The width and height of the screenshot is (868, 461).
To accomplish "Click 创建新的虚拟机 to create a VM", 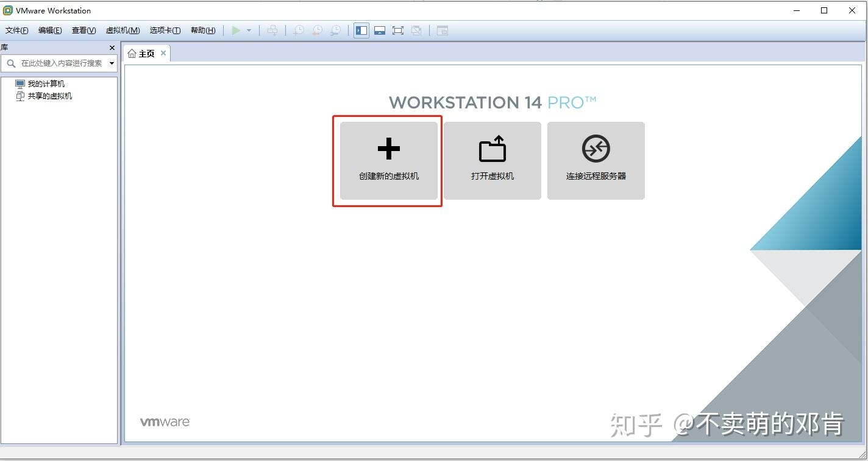I will [388, 161].
